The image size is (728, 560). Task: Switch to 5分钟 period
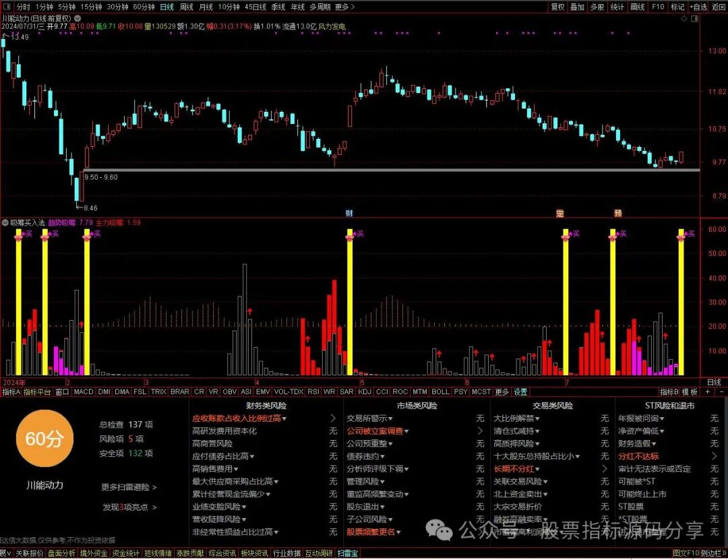(66, 7)
